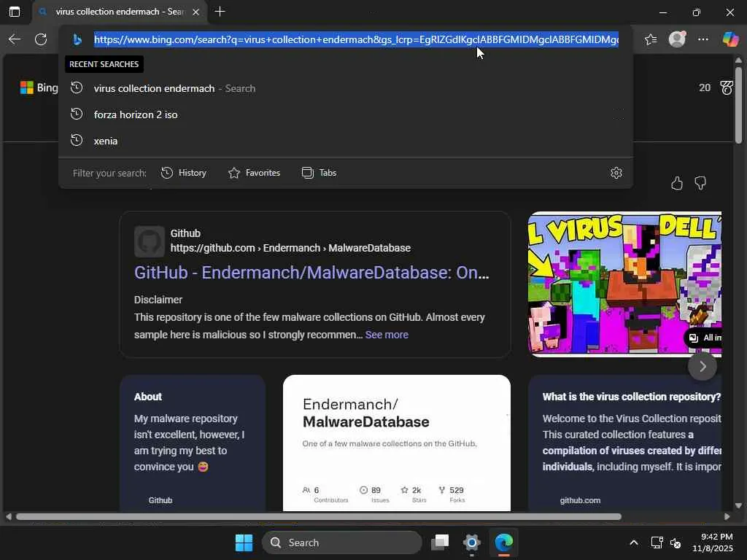
Task: Go back with the browser back arrow
Action: [x=15, y=39]
